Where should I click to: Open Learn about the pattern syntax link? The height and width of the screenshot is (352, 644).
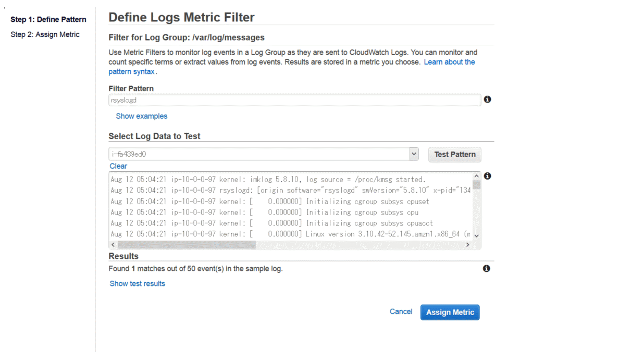[449, 62]
